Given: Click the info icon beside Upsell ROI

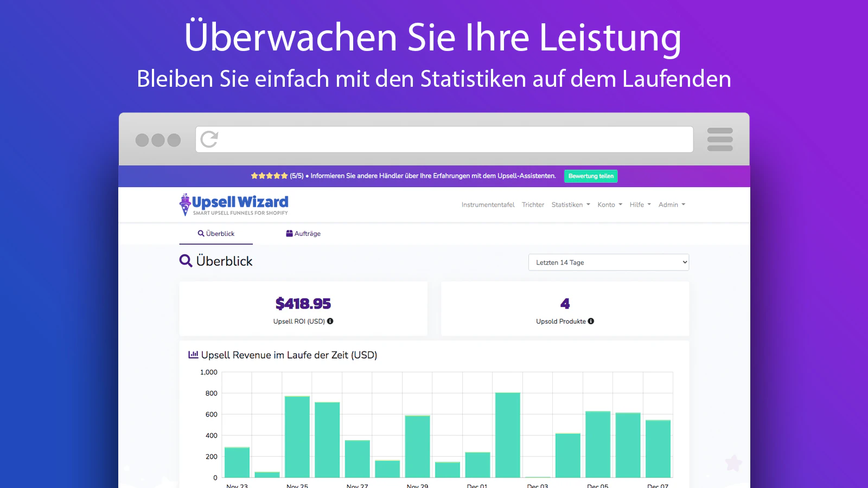Looking at the screenshot, I should pos(330,321).
